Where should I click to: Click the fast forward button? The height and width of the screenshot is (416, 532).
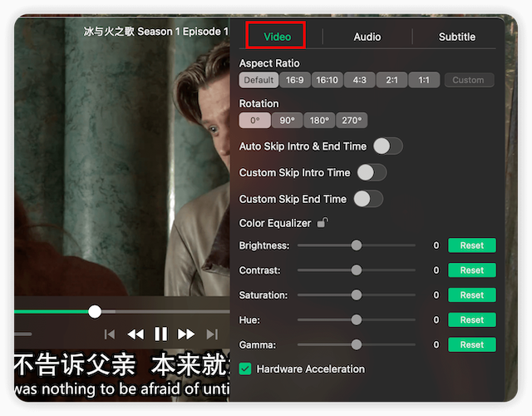click(186, 334)
